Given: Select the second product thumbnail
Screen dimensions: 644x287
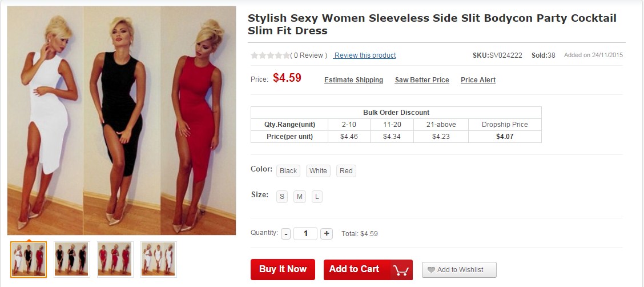Looking at the screenshot, I should (x=72, y=260).
